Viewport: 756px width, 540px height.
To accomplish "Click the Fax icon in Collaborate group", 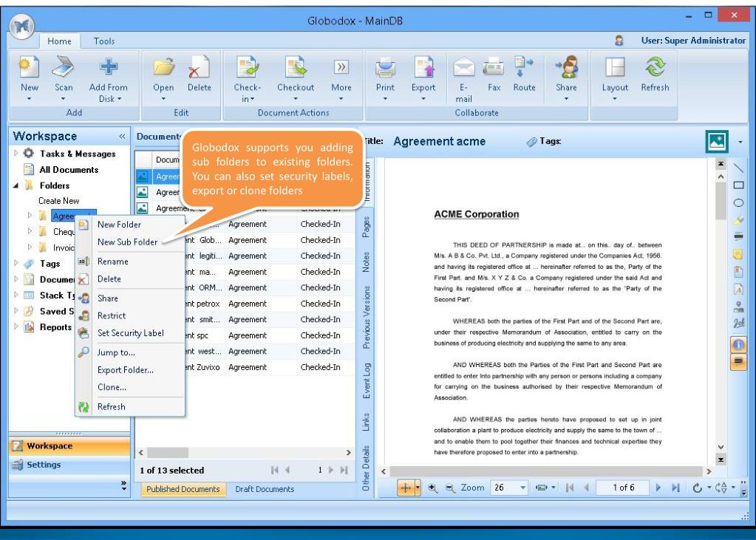I will coord(494,66).
